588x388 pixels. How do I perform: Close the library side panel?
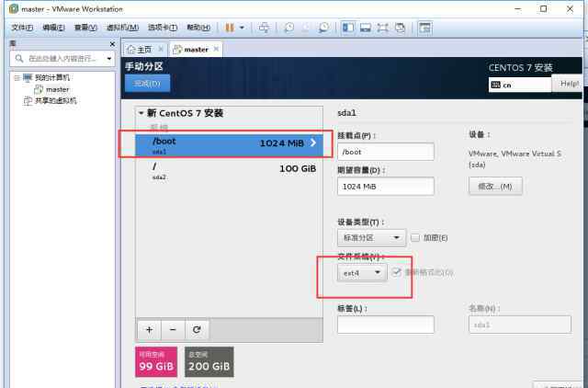tap(112, 44)
